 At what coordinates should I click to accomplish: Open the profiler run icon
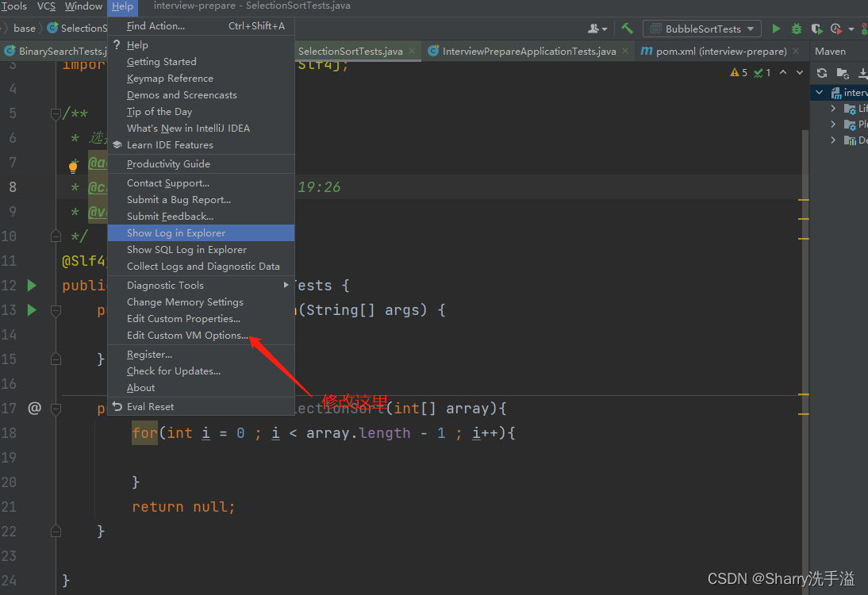point(836,29)
